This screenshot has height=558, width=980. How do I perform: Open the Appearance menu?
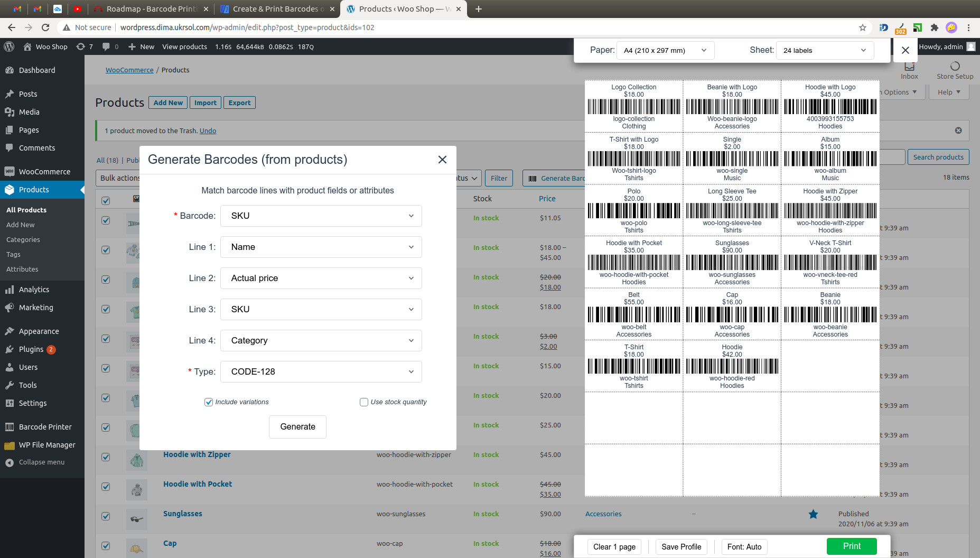(39, 331)
